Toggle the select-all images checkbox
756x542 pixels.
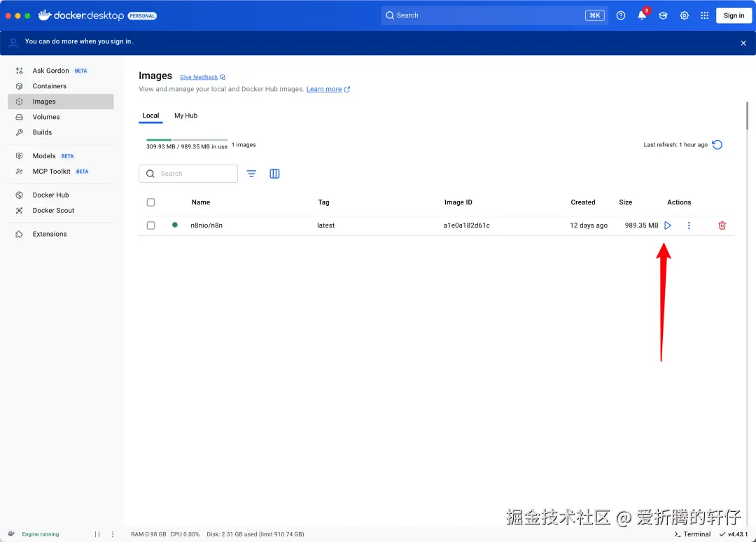[x=150, y=202]
